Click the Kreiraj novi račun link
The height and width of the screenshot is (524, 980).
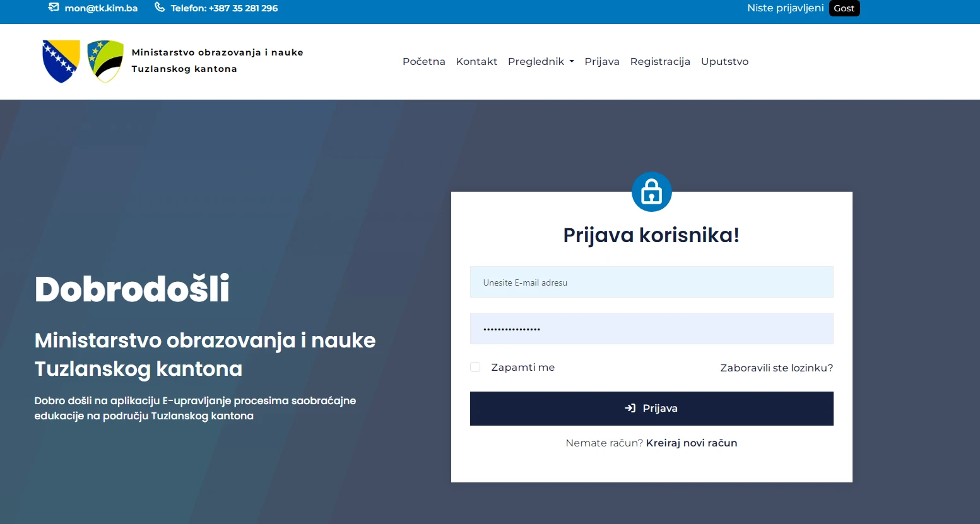[x=691, y=443]
